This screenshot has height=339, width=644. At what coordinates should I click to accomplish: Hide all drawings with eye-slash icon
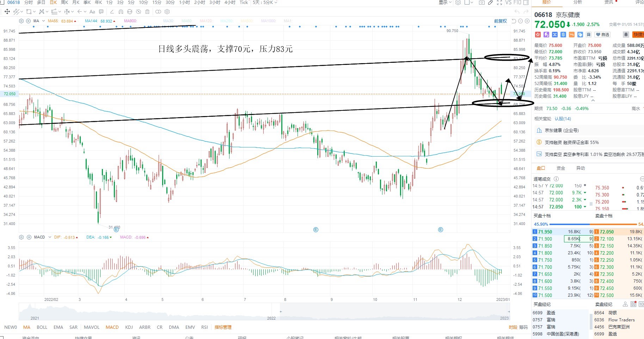(x=139, y=12)
